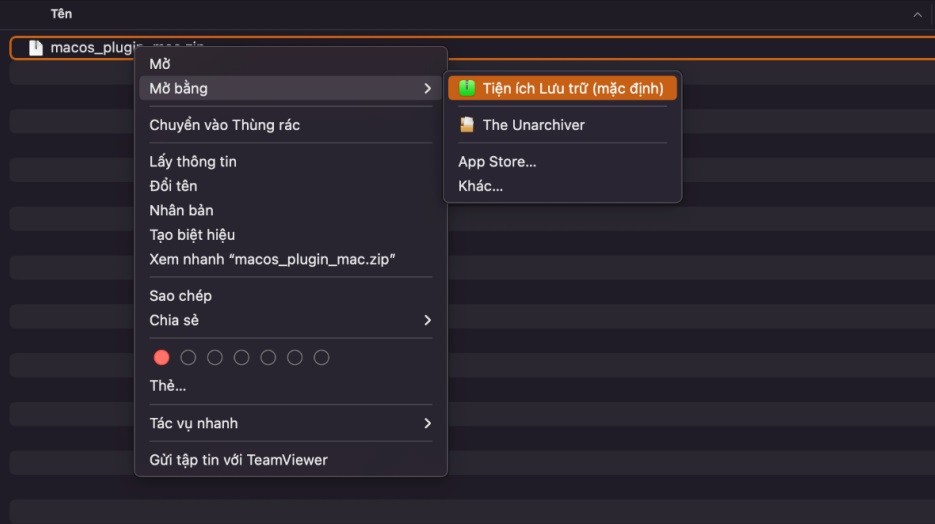Choose Gửi tập tin với TeamViewer
This screenshot has height=524, width=935.
[x=291, y=460]
